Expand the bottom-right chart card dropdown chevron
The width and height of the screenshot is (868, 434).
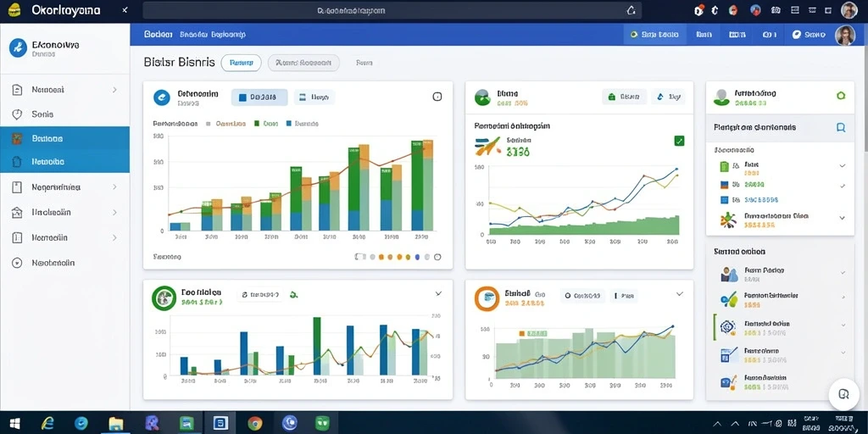680,294
